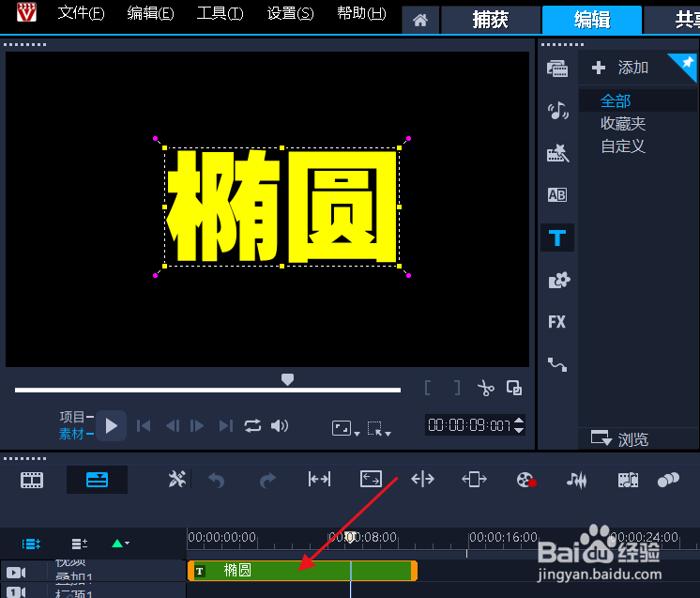Image resolution: width=700 pixels, height=598 pixels.
Task: Open the resize/crop mode dropdown
Action: point(378,428)
